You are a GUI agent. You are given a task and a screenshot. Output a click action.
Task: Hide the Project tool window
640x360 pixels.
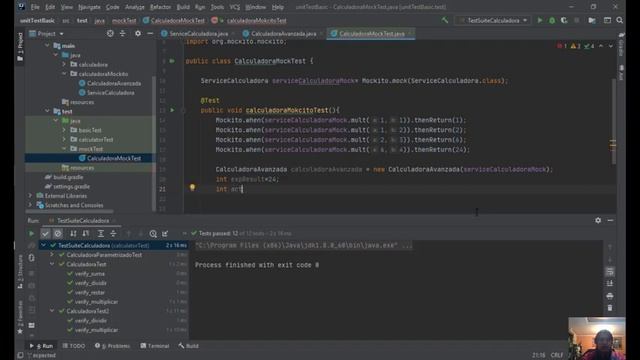(150, 33)
